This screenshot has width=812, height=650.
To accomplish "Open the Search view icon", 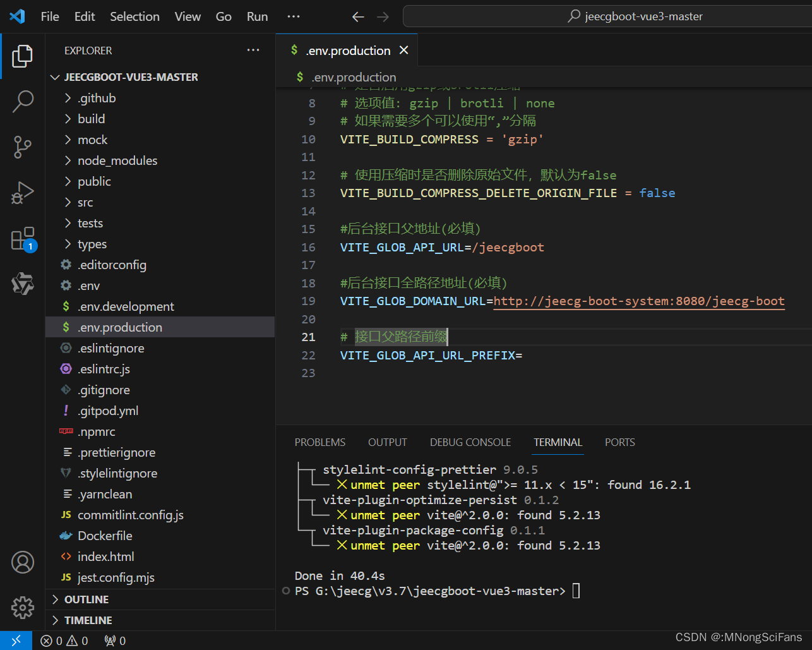I will tap(22, 101).
